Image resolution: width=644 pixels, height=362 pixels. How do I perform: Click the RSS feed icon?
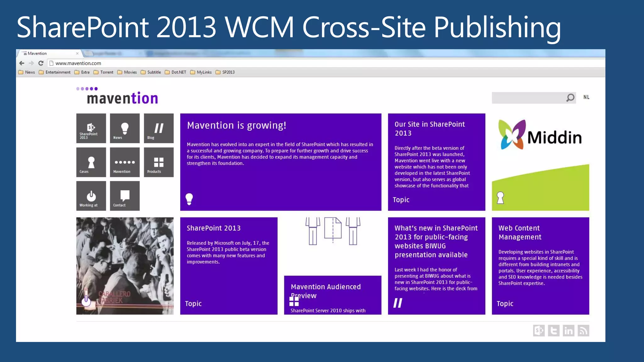[x=583, y=331]
